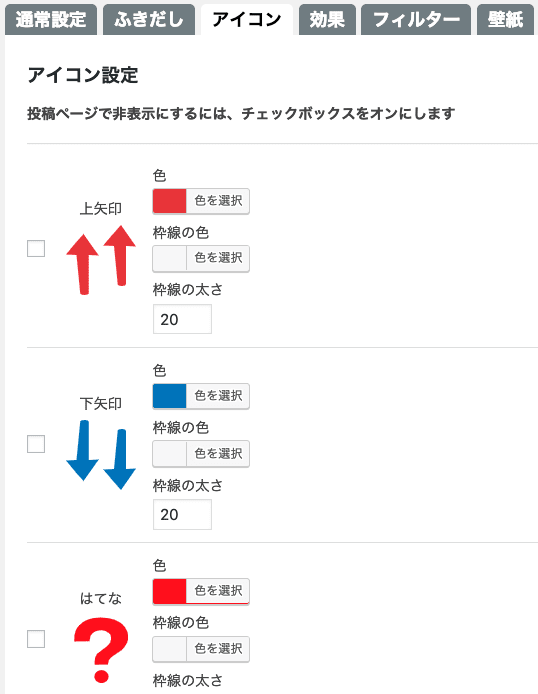Open the 壁紙 tab
Screen dimensions: 538x694
[x=505, y=19]
